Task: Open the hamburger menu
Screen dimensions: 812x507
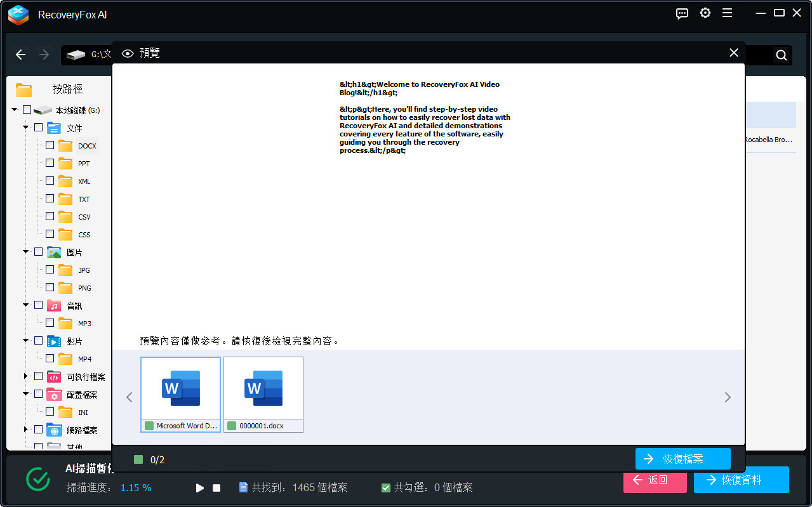Action: click(x=727, y=13)
